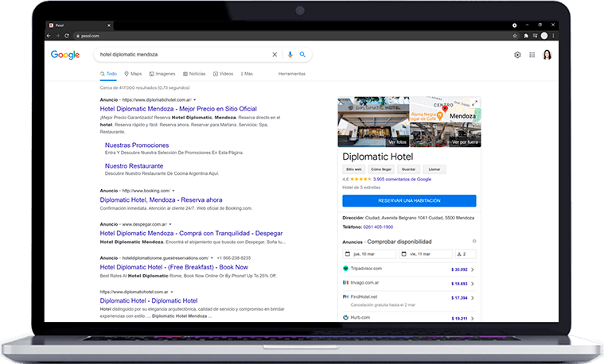
Task: Click the Google logo
Action: click(65, 55)
